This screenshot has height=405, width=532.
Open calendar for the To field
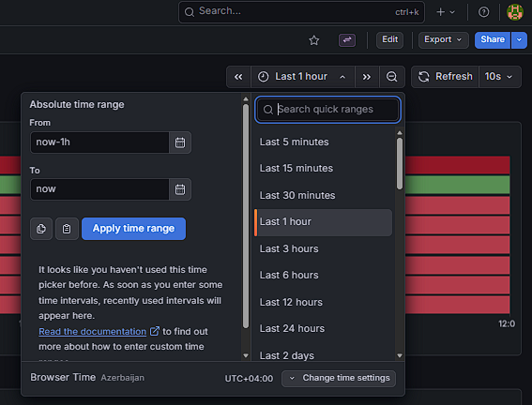(180, 189)
